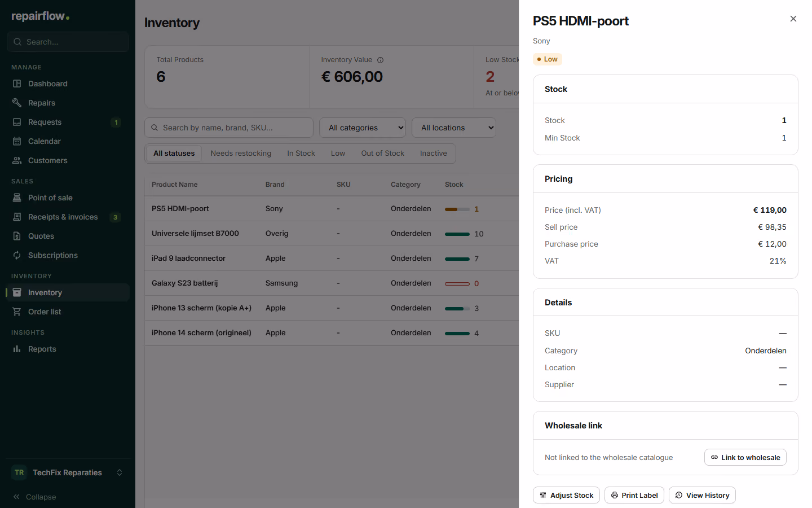
Task: Open Order list in the sidebar
Action: click(68, 312)
